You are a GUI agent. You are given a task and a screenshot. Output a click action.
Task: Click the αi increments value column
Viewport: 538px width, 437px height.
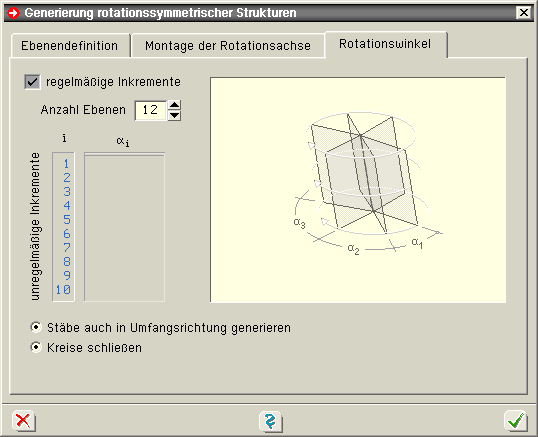[125, 227]
